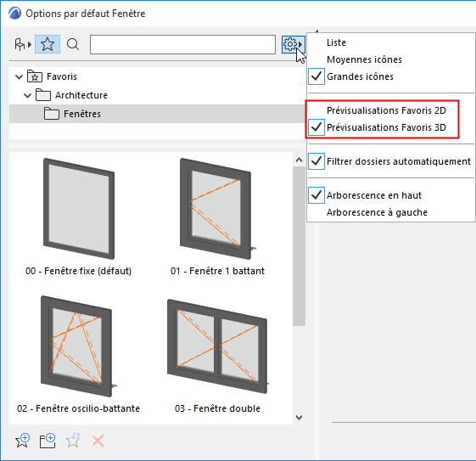Collapse the Architecture folder chevron
476x461 pixels.
[28, 96]
